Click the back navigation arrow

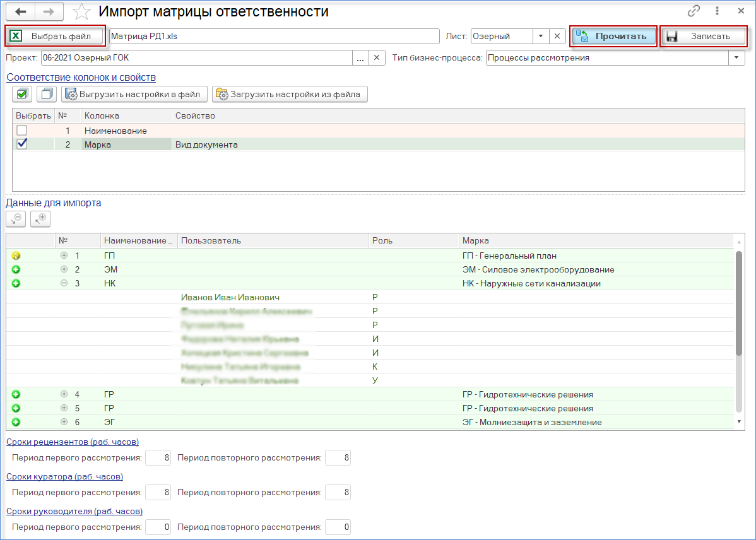coord(20,11)
